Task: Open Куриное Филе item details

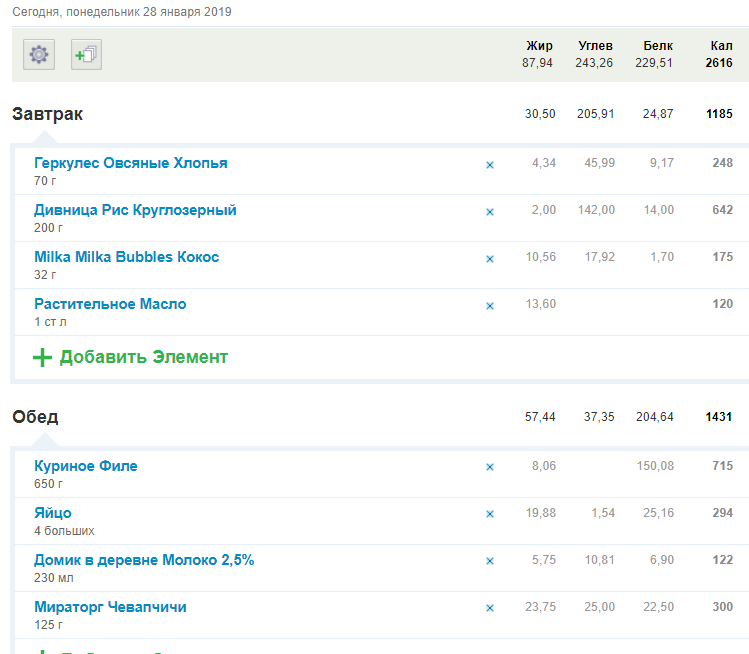Action: pyautogui.click(x=86, y=466)
